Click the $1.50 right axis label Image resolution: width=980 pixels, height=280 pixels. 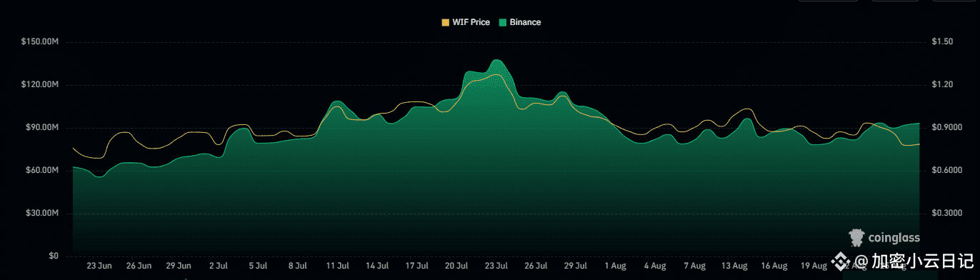943,42
